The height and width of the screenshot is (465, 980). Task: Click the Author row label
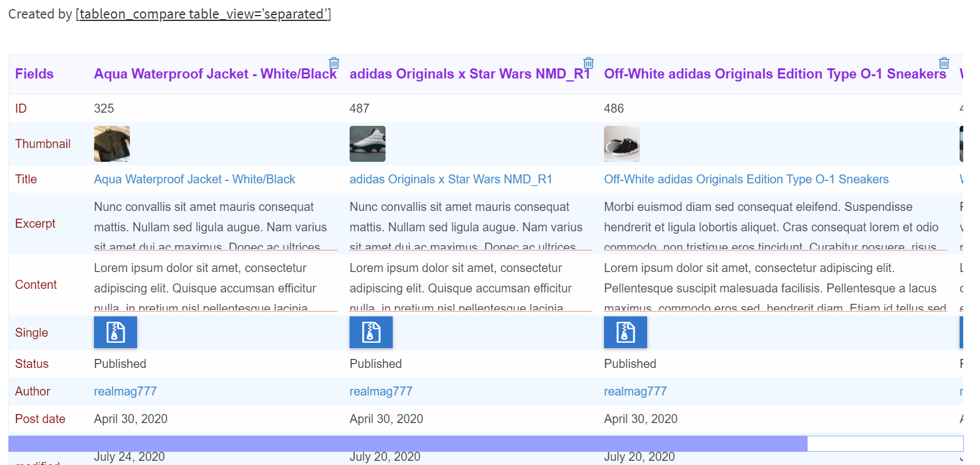pos(32,391)
